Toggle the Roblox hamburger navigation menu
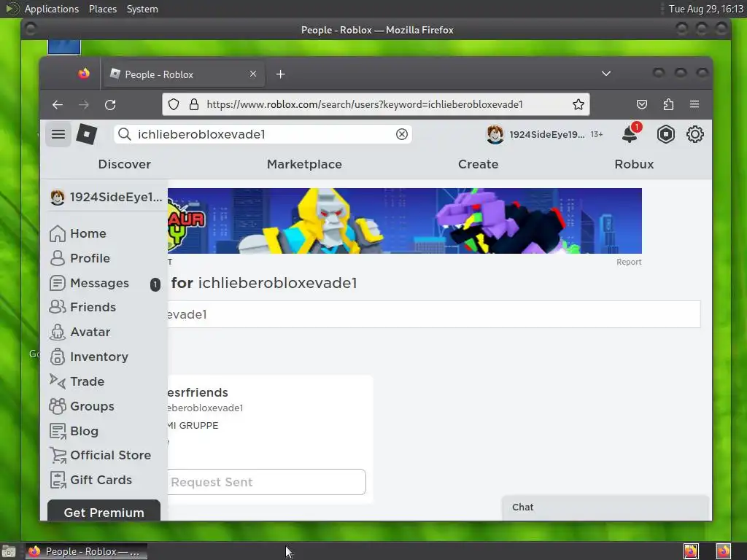 point(58,134)
